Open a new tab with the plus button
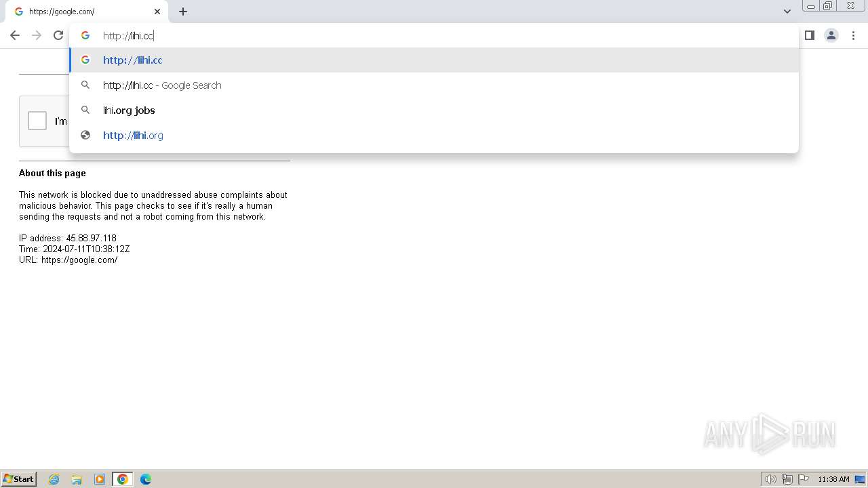Screen dimensions: 868x488 point(183,12)
